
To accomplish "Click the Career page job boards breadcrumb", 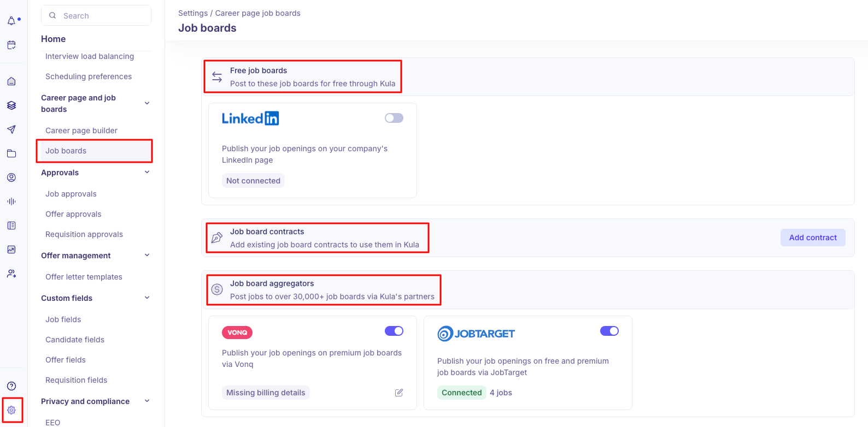I will 258,13.
